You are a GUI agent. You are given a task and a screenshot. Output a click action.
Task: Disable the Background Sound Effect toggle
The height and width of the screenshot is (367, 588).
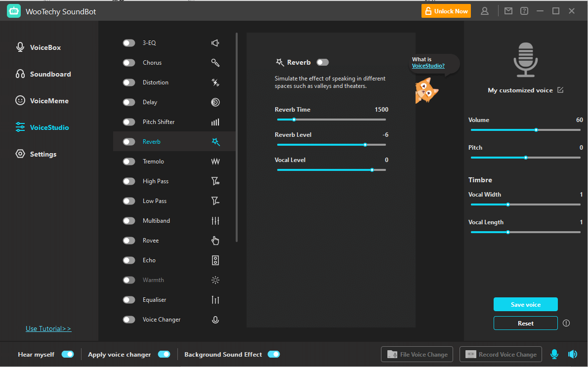click(274, 354)
